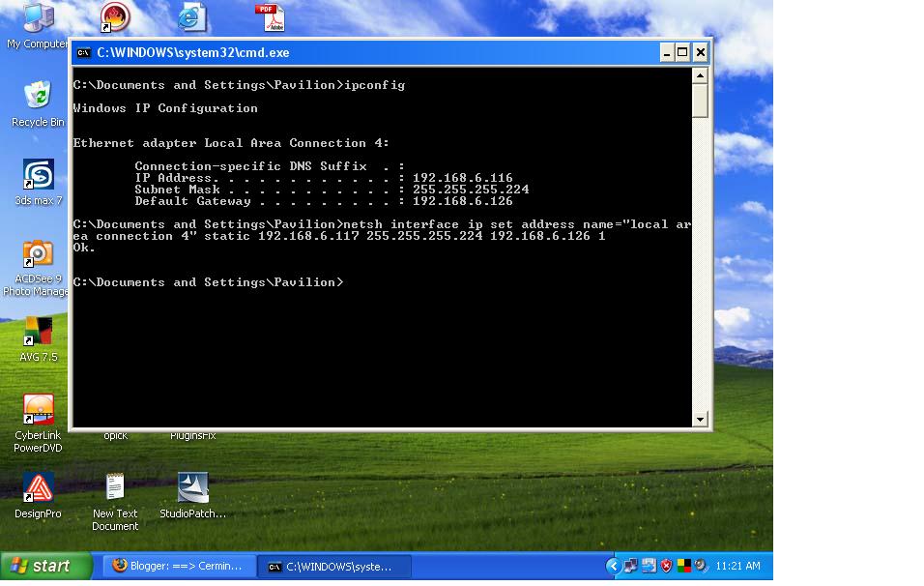Select the Adobe PDF file icon
The width and height of the screenshot is (924, 586).
(x=270, y=16)
